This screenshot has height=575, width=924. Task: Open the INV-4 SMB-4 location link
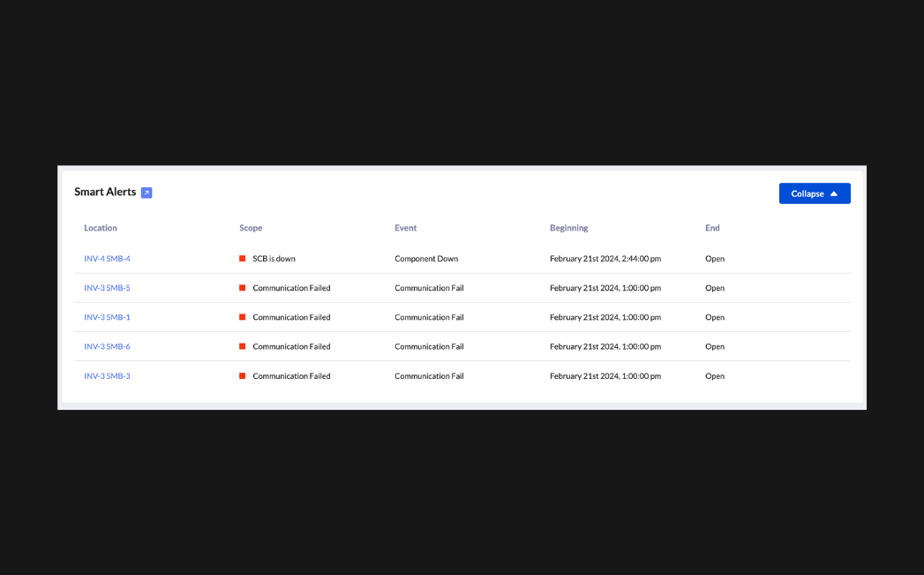[x=108, y=258]
